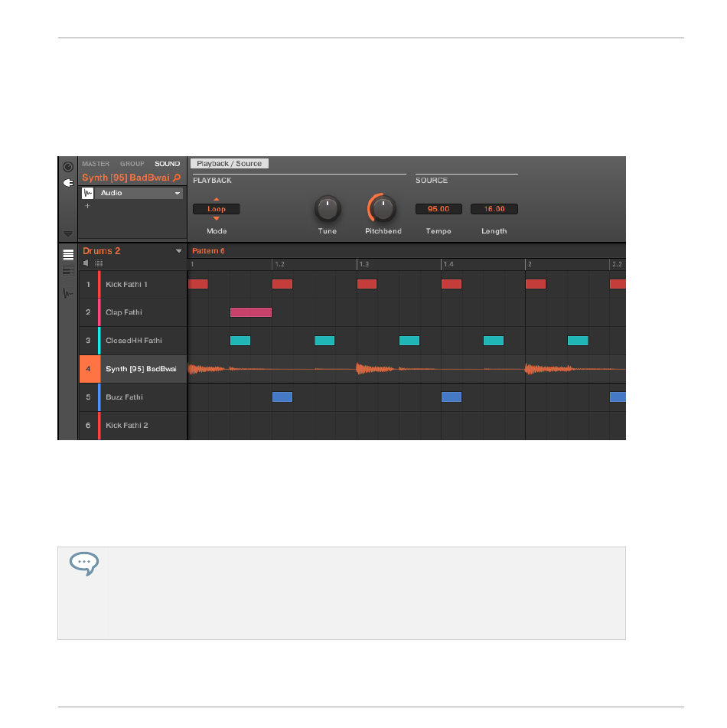The image size is (727, 728).
Task: Open the Channel properties knob icon
Action: [68, 167]
